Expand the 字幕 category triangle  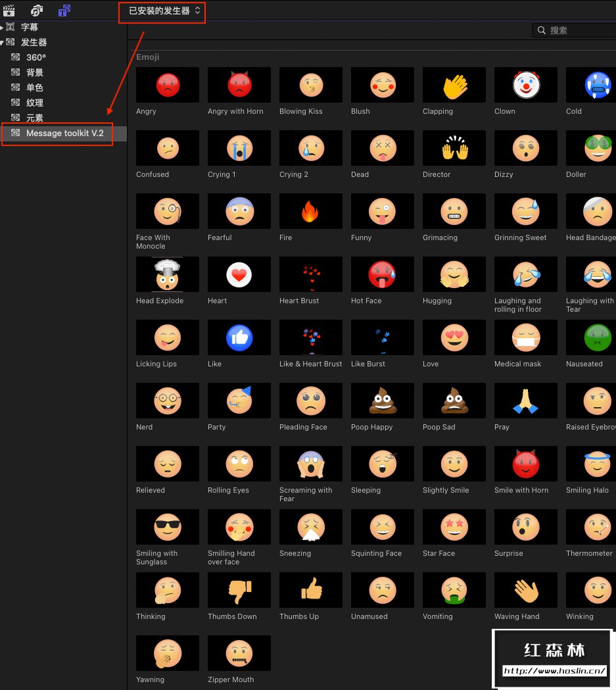point(2,27)
